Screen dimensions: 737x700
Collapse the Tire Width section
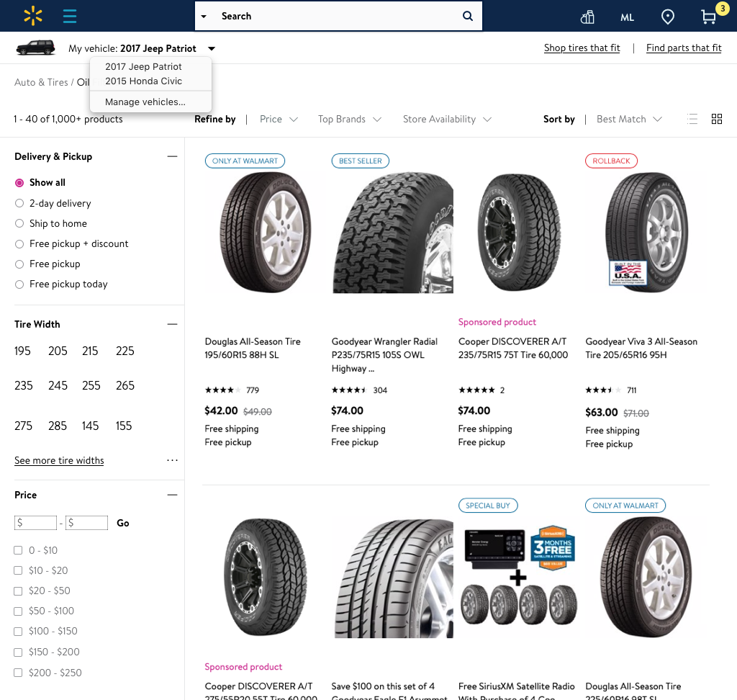tap(173, 324)
